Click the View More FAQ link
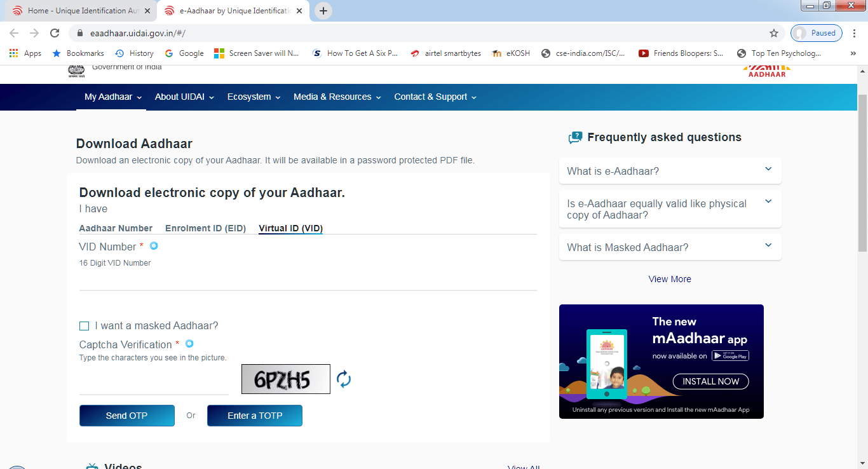Viewport: 868px width, 469px height. click(670, 279)
